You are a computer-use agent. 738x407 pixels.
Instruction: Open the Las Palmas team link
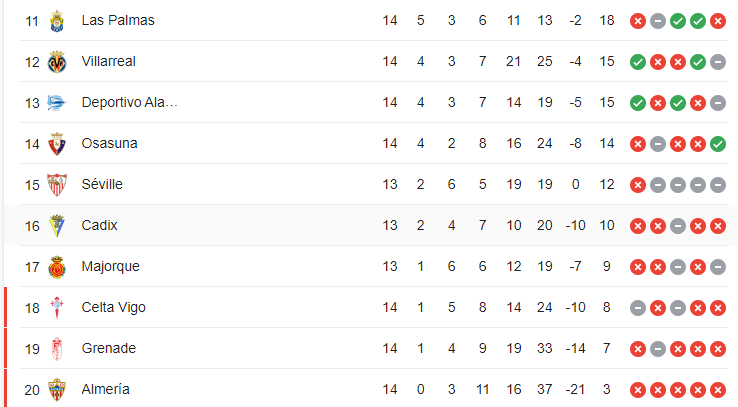click(118, 20)
